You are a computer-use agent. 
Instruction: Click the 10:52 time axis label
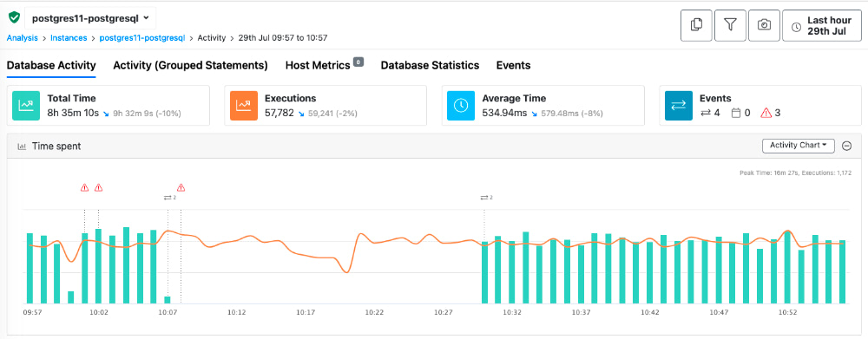[x=787, y=312]
